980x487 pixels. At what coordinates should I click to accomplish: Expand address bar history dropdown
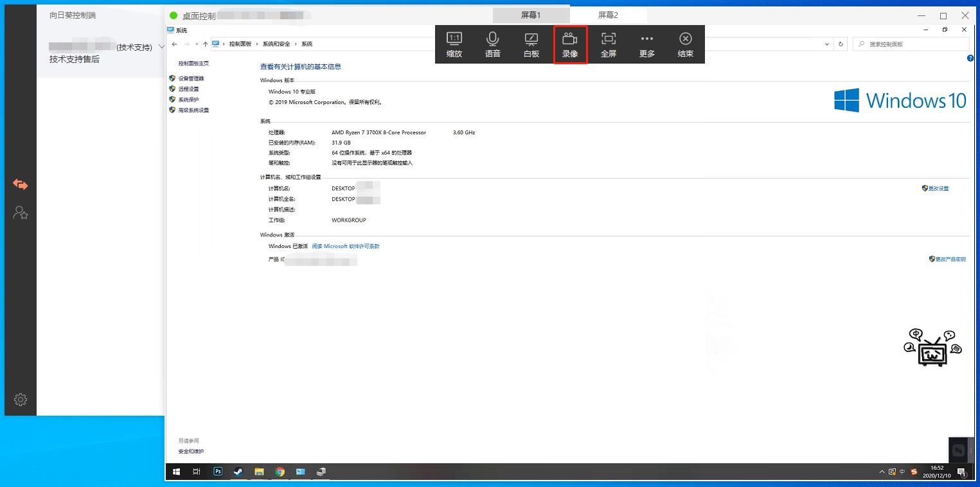[x=826, y=44]
